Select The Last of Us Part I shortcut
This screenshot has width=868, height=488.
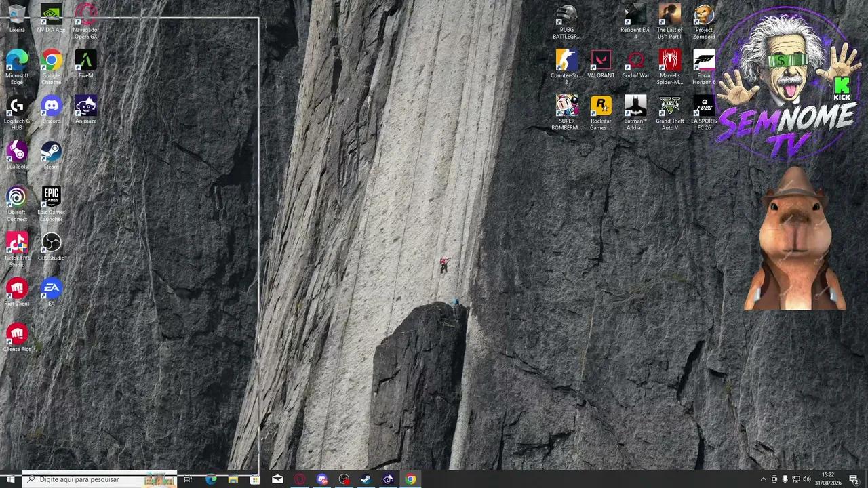pos(670,22)
